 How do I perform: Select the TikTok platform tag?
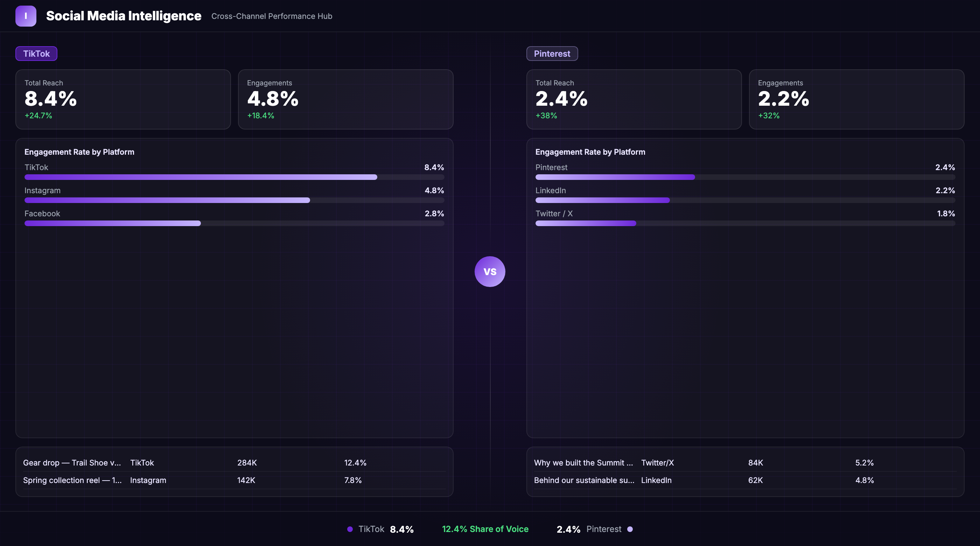point(36,54)
